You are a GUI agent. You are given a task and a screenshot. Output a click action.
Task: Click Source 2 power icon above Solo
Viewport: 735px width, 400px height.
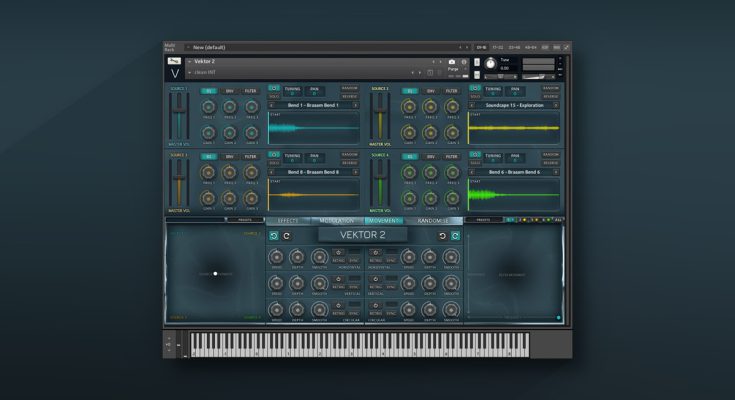[x=474, y=88]
